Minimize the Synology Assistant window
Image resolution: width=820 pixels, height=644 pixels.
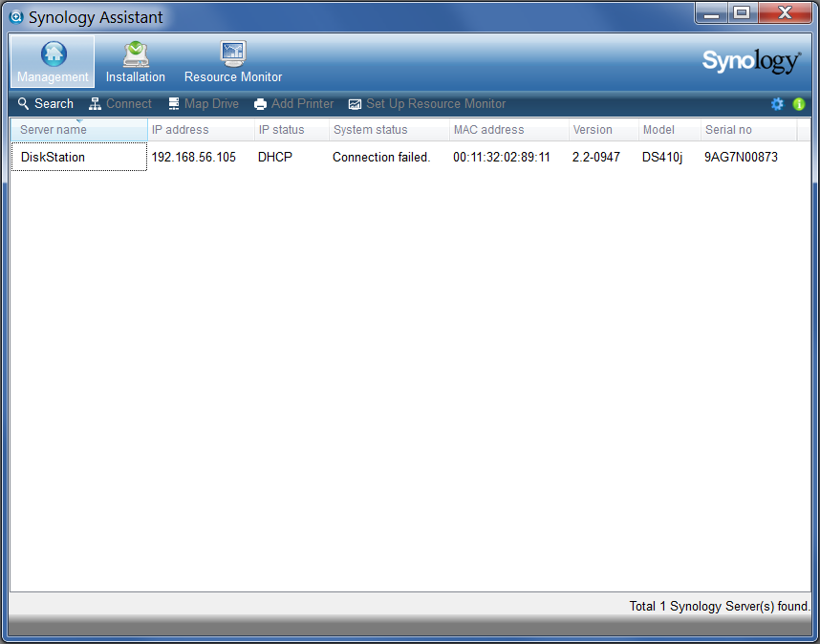pos(711,13)
